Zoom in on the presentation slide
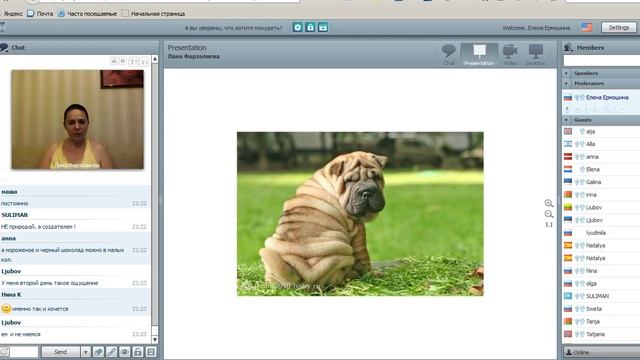Screen dimensions: 640x360 pos(549,203)
